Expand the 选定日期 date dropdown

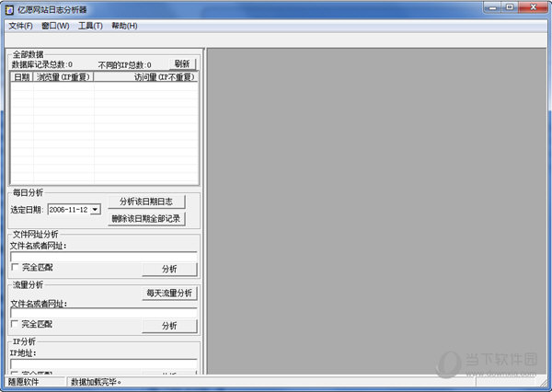[x=95, y=210]
